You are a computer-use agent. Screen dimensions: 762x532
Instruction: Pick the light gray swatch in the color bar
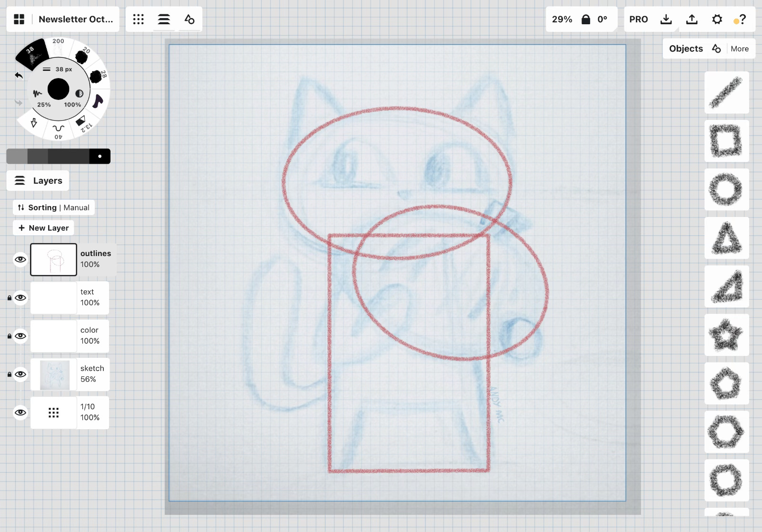pos(17,156)
